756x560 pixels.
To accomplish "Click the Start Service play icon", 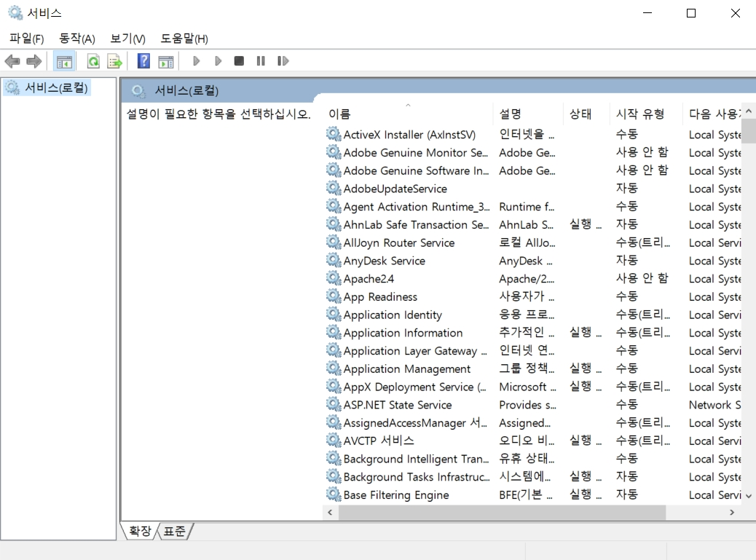I will (x=196, y=60).
